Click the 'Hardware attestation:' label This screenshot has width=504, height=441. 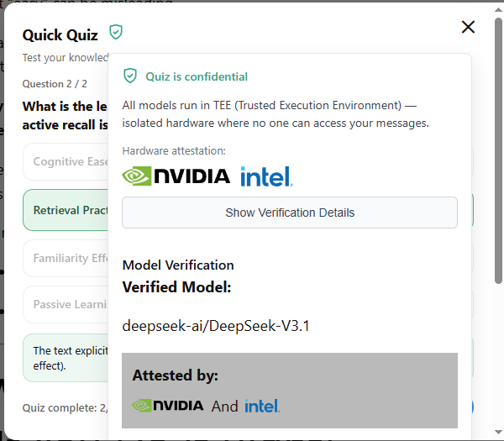point(174,150)
